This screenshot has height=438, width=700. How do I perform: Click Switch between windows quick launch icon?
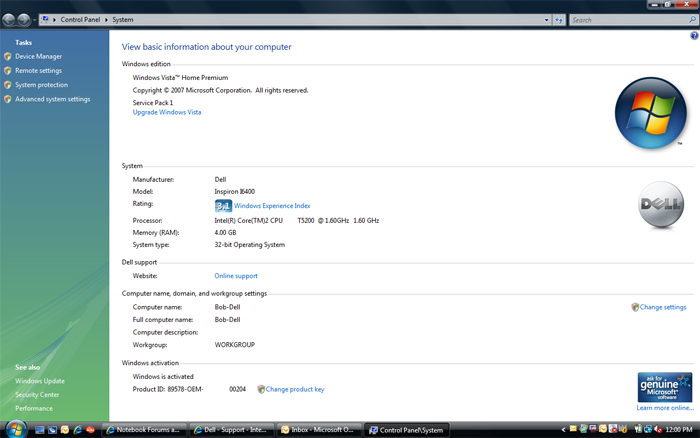(52, 430)
